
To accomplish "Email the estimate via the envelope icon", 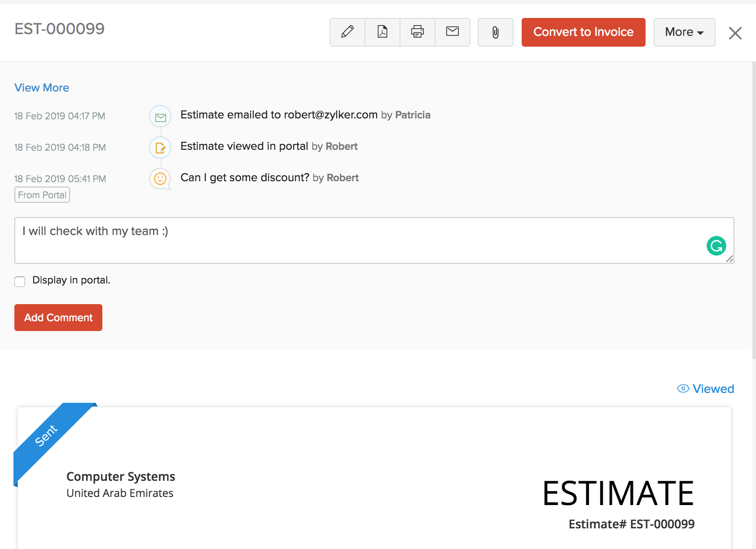I will (x=452, y=32).
